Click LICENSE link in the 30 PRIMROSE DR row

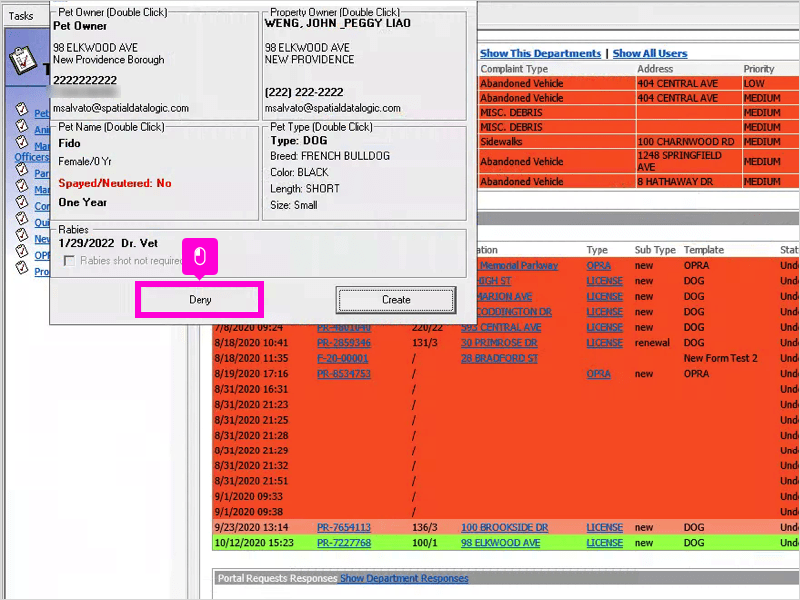(605, 343)
